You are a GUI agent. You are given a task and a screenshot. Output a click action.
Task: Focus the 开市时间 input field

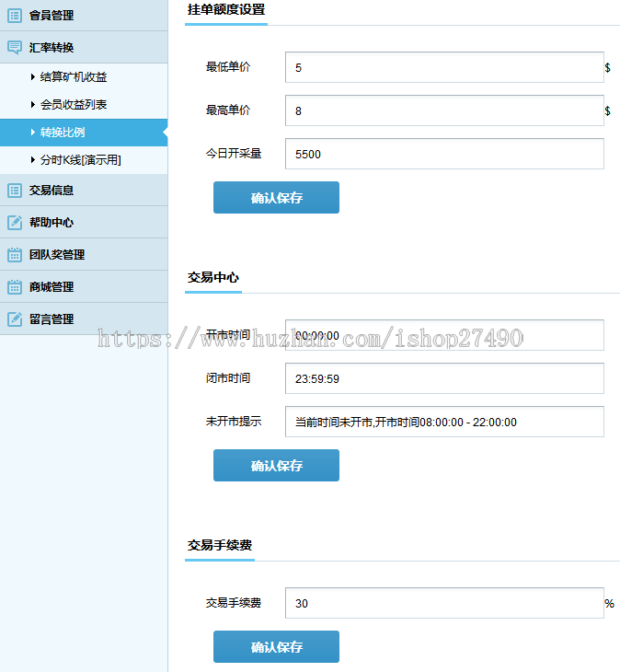444,335
